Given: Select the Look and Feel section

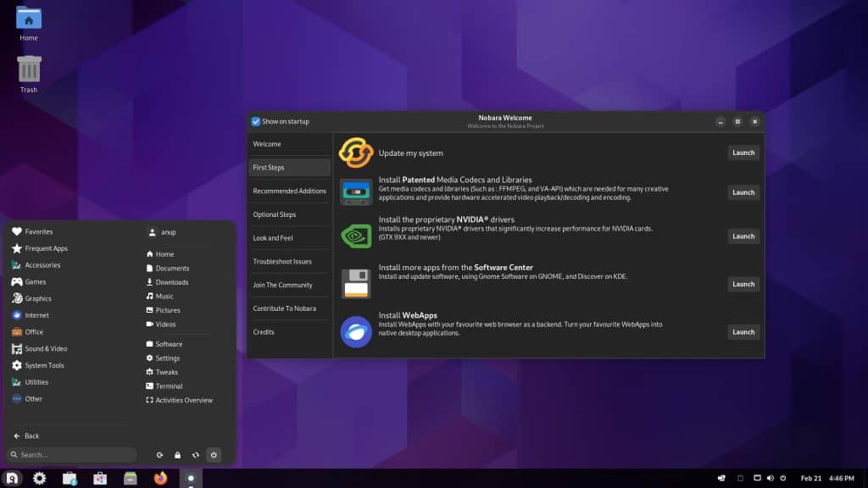Looking at the screenshot, I should [x=289, y=237].
